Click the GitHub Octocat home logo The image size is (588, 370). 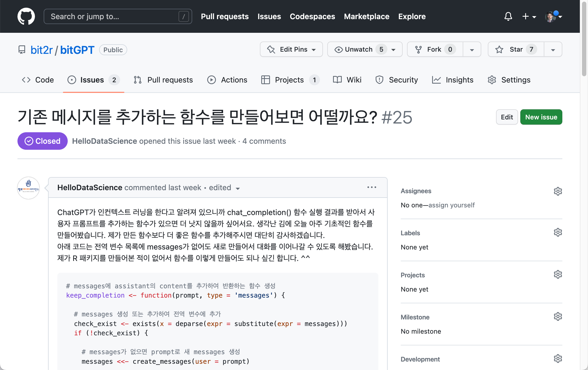pos(26,16)
